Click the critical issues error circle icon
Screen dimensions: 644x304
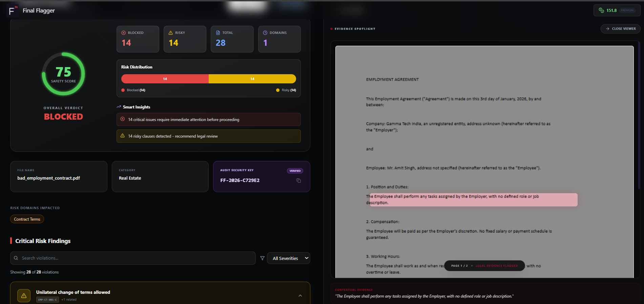tap(123, 119)
